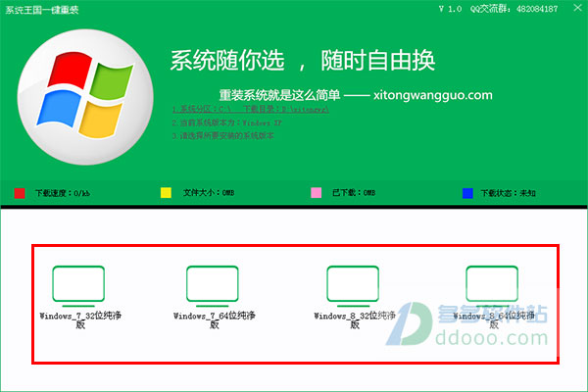Click the 下载速度 0/kb status text

coord(62,194)
